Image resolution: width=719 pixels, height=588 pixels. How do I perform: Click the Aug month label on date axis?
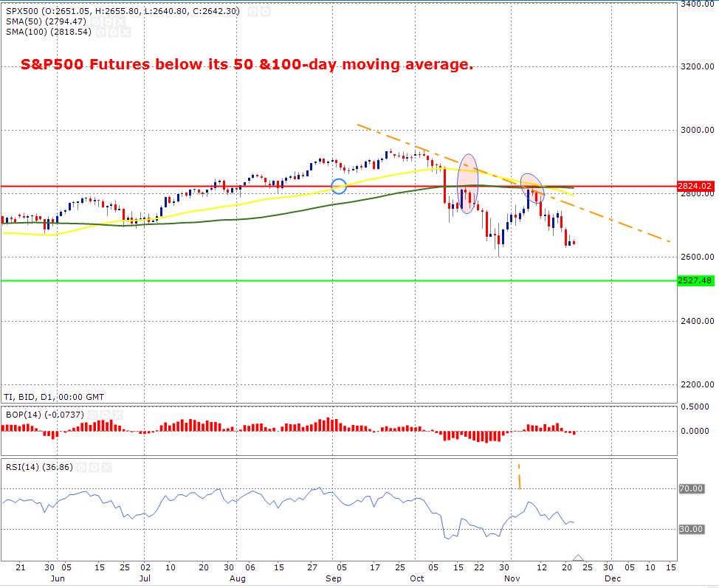click(238, 579)
